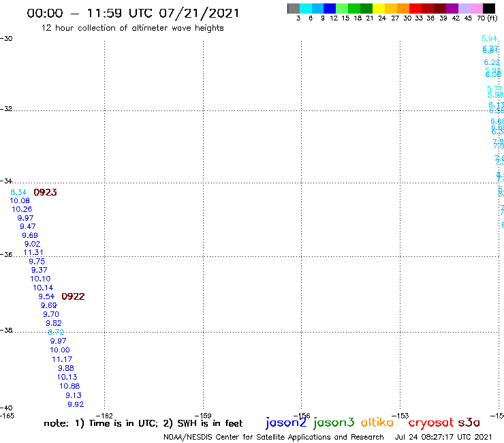504x443 pixels.
Task: Click the 5.94 reading on the right track
Action: tap(489, 39)
